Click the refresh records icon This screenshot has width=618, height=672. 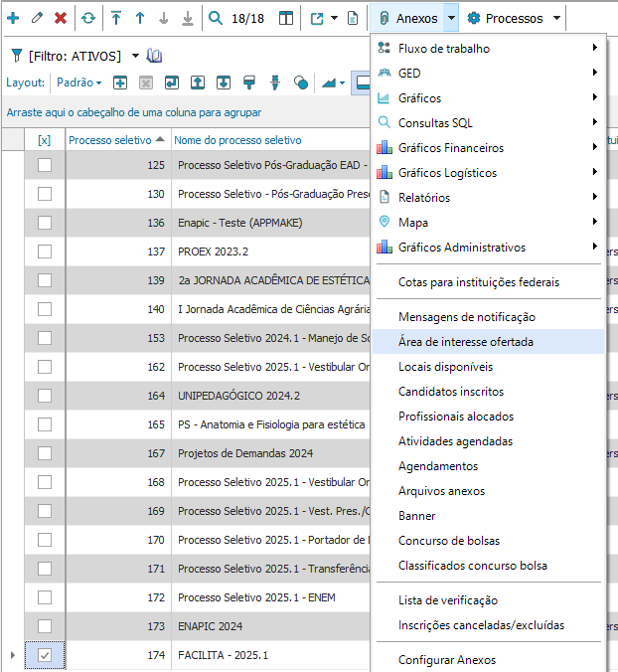[88, 18]
